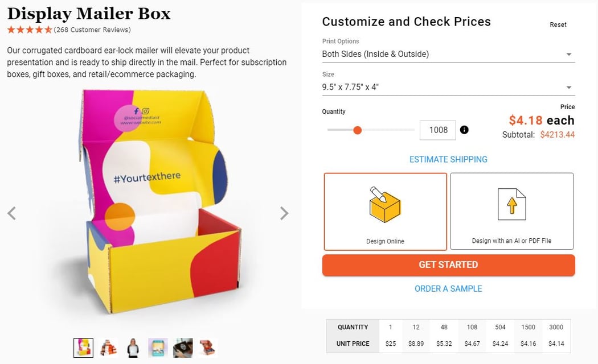
Task: Open ORDER A SAMPLE
Action: [448, 288]
